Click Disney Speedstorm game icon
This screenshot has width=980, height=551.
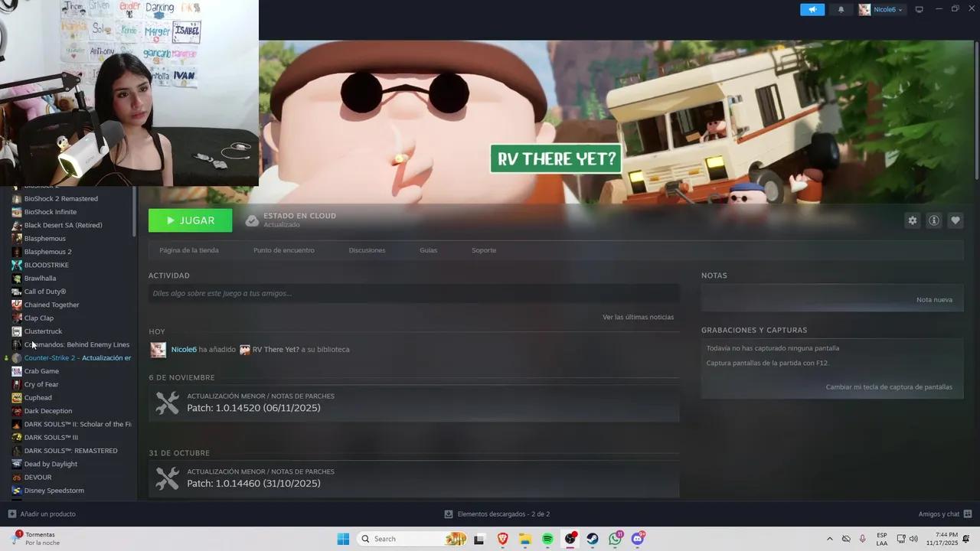pos(17,491)
